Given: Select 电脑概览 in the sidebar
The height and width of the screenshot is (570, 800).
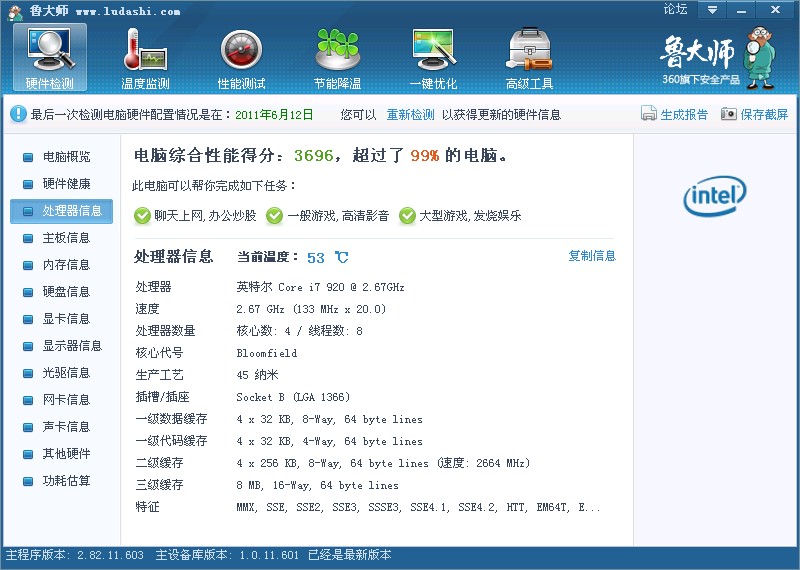Looking at the screenshot, I should coord(65,157).
